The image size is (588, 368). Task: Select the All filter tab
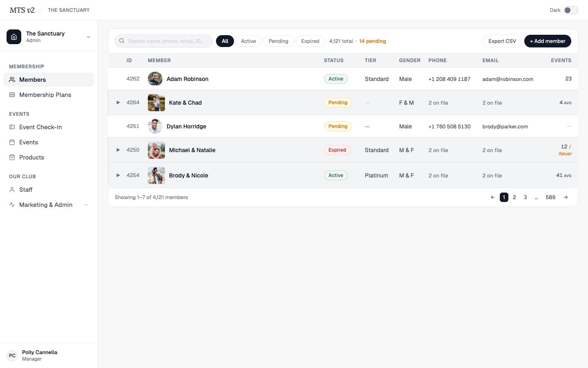[225, 41]
